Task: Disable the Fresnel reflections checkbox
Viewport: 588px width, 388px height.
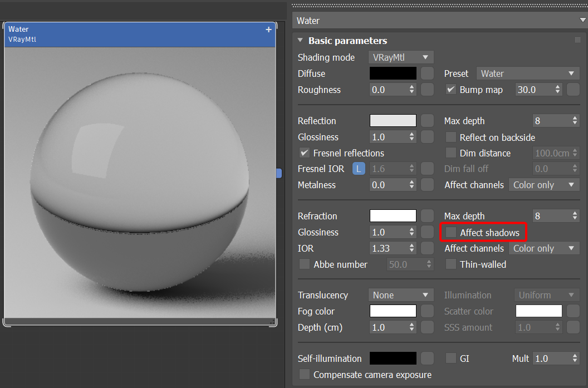Action: pos(305,153)
